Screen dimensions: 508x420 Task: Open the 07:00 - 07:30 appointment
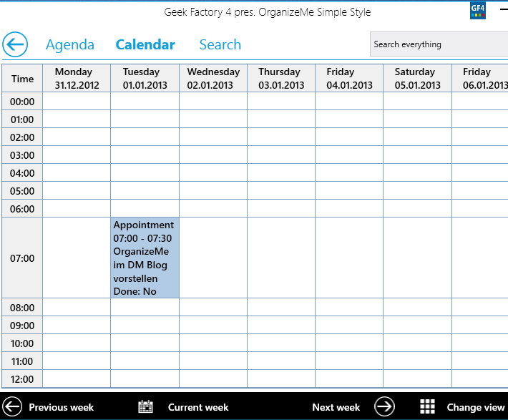tap(145, 258)
